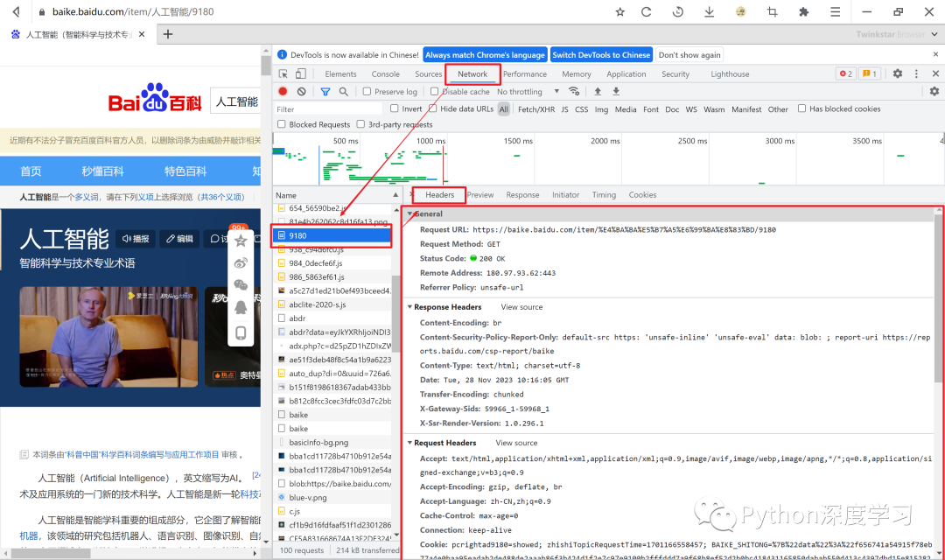
Task: Click the browser back arrow
Action: tap(17, 11)
